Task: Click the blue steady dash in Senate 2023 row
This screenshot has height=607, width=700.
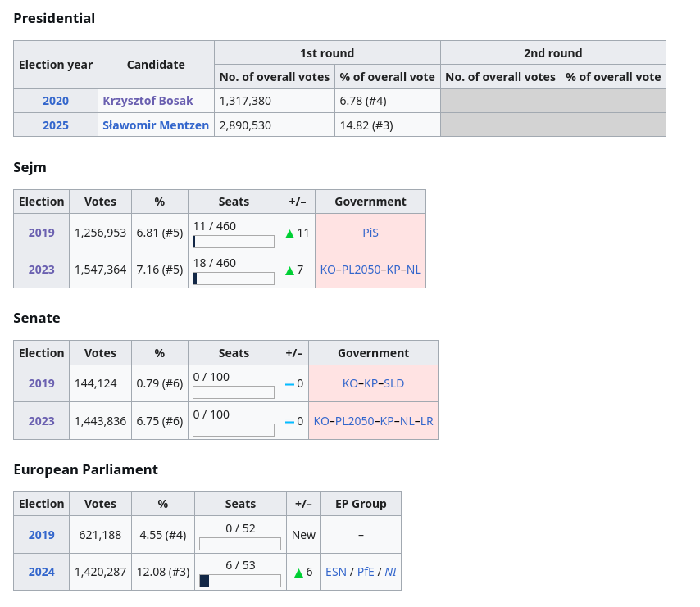Action: click(289, 422)
